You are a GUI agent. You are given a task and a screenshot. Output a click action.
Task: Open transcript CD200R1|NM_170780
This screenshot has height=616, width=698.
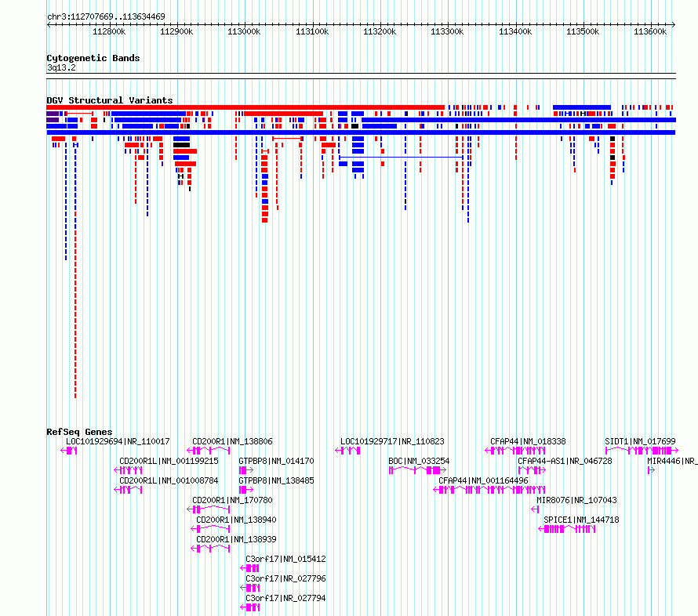click(x=232, y=500)
